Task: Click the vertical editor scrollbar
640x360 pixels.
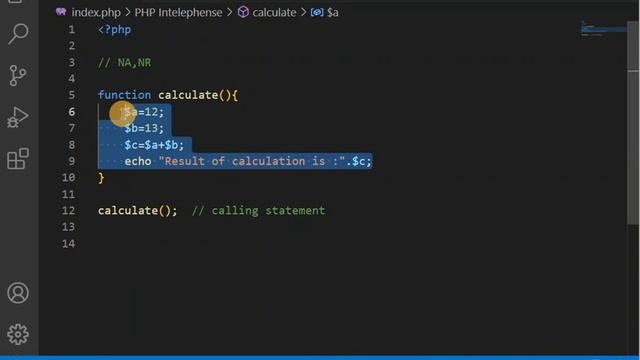Action: 633,122
